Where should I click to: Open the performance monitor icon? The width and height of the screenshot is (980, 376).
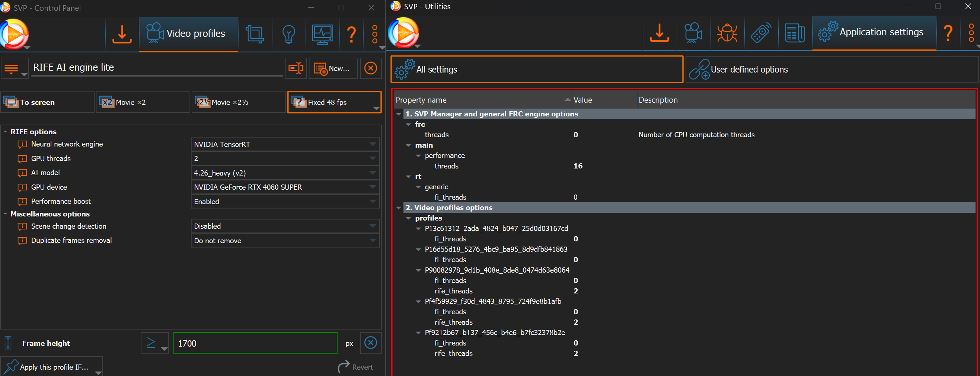322,34
